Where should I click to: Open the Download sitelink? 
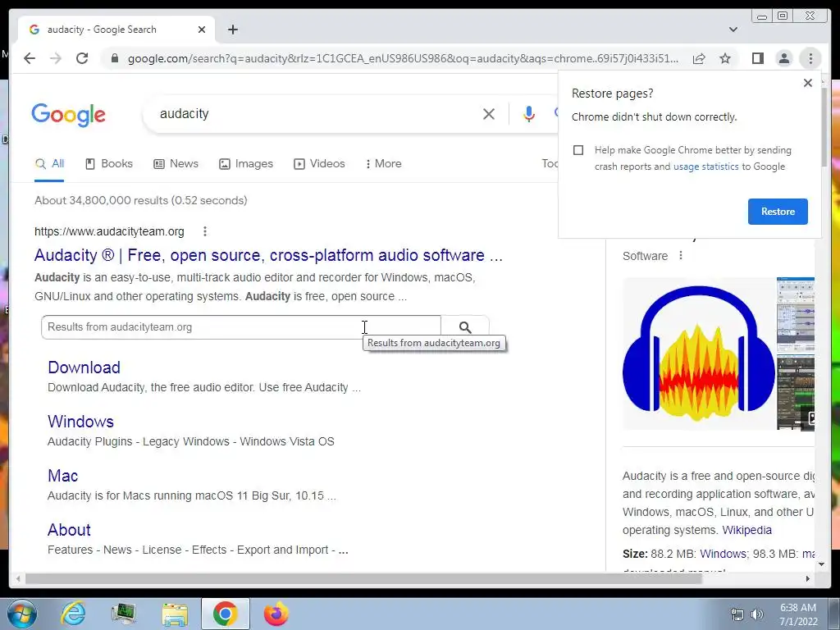84,367
